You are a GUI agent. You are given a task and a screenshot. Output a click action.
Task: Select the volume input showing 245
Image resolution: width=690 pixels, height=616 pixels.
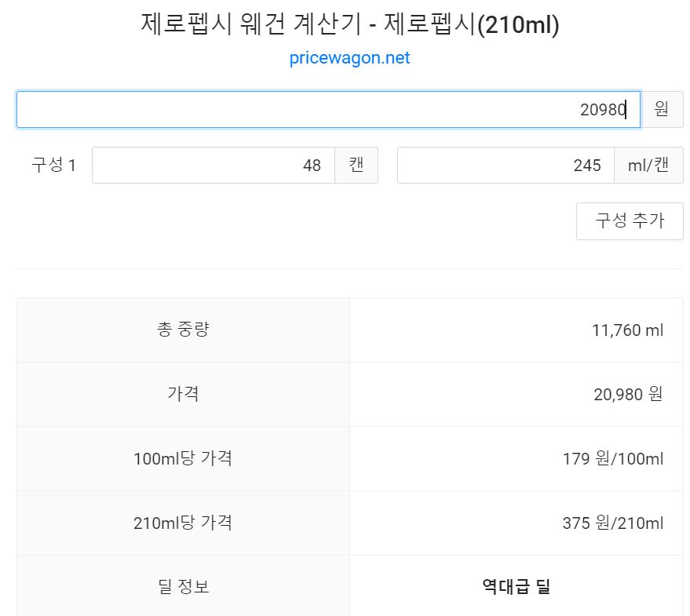click(505, 166)
